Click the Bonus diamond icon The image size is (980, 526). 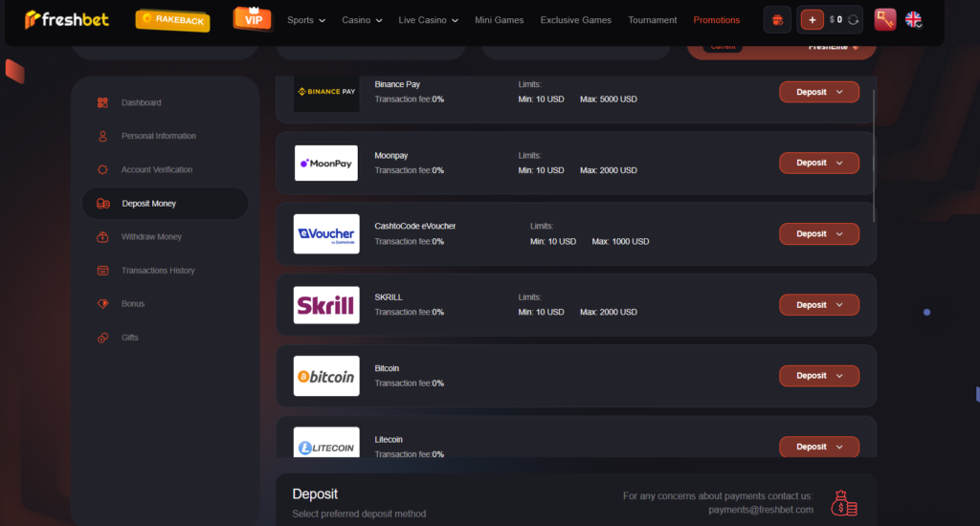tap(102, 303)
